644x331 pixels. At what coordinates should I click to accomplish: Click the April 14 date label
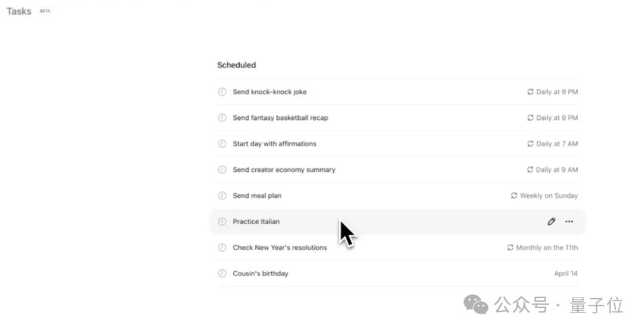click(566, 274)
